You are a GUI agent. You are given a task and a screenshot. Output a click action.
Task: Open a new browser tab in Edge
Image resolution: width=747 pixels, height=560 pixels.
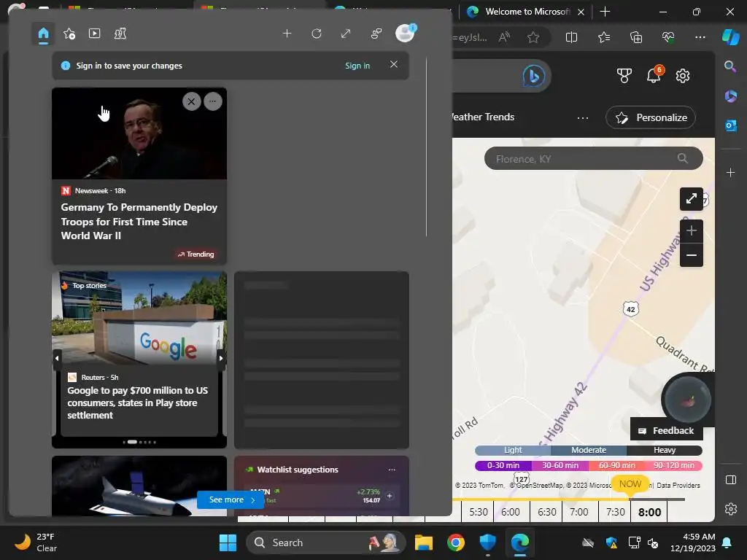[x=605, y=12]
